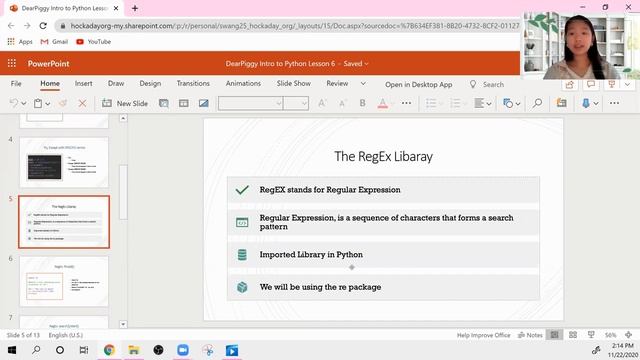This screenshot has width=640, height=360.
Task: Switch to the Insert tab
Action: [x=83, y=83]
